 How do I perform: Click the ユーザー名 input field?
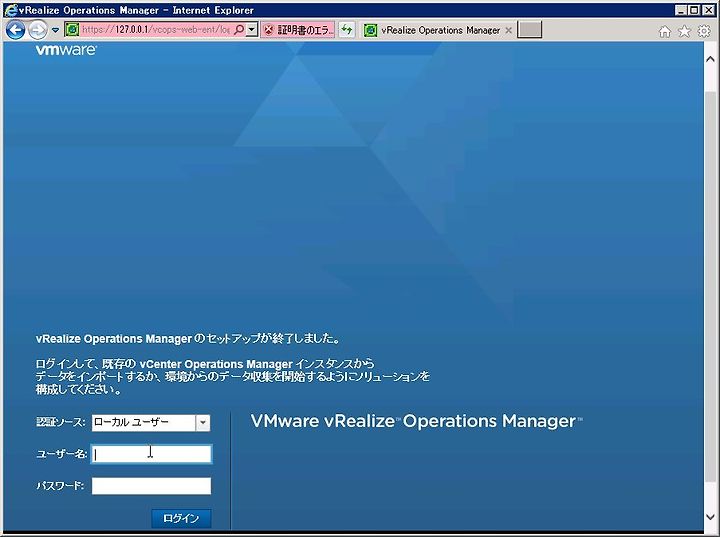click(x=152, y=454)
